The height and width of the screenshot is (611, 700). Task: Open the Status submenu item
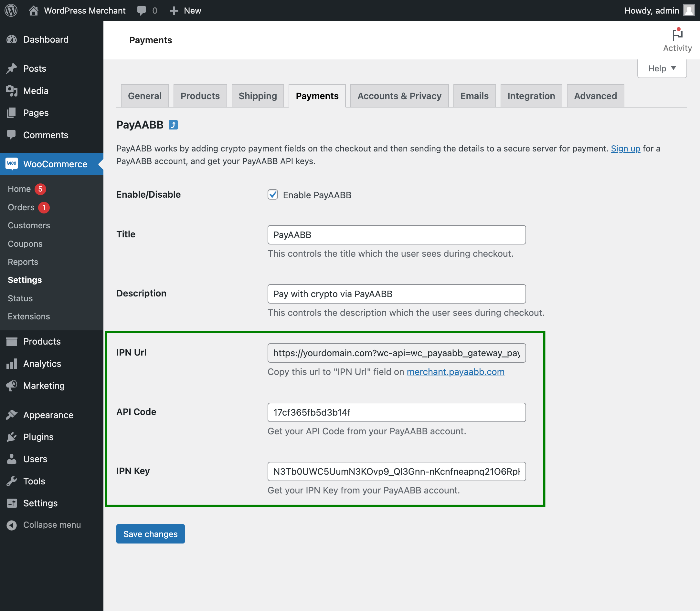pyautogui.click(x=20, y=298)
